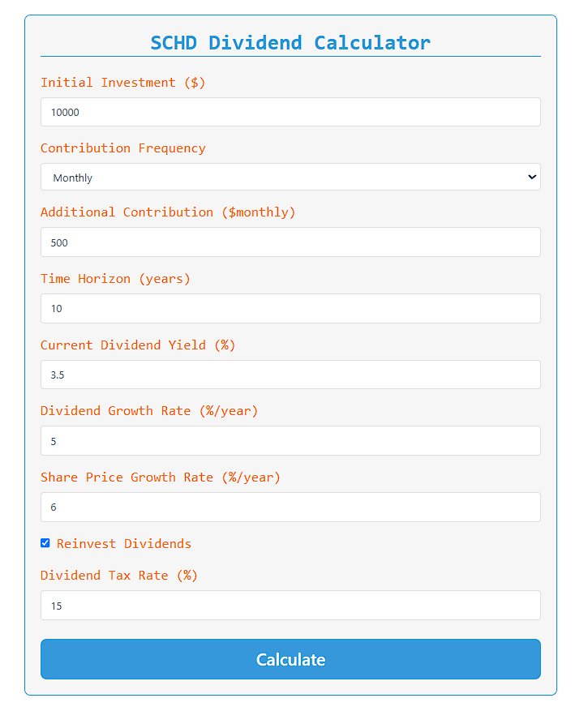
Task: Click the Share Price Growth Rate label
Action: click(161, 478)
